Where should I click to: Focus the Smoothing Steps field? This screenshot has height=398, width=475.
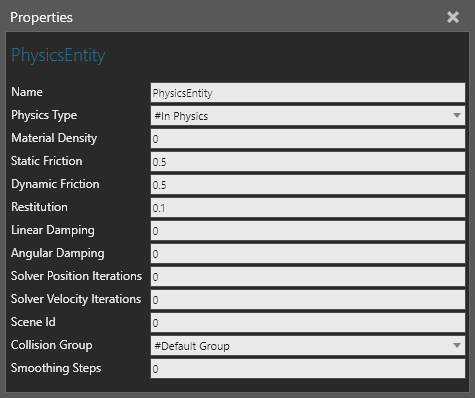point(308,369)
